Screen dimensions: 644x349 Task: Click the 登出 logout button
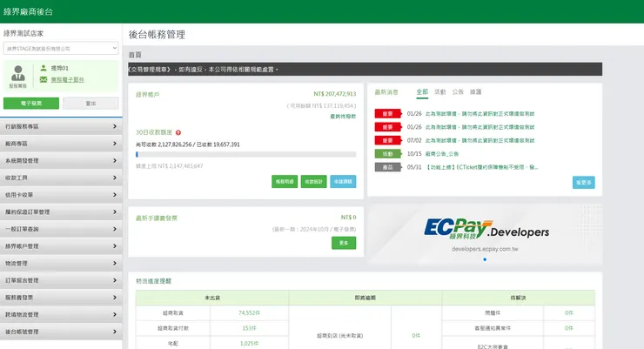(91, 103)
